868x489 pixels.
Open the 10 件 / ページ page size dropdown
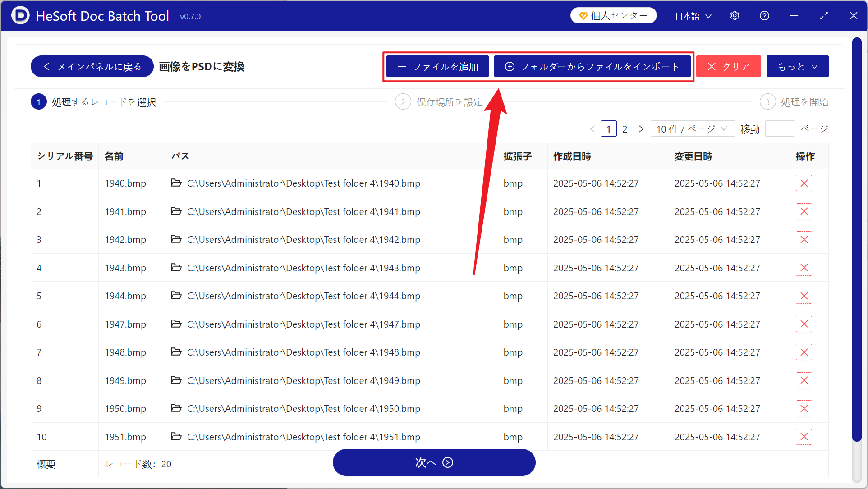pos(692,129)
